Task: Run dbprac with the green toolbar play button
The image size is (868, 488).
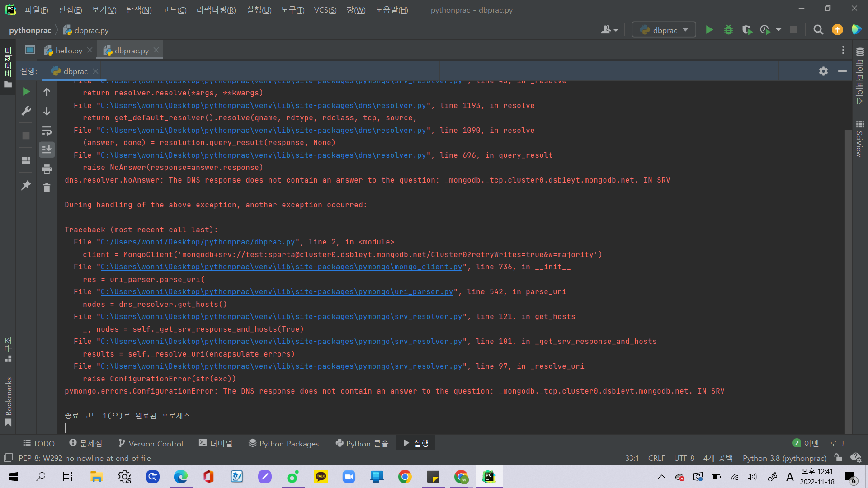Action: click(x=709, y=30)
